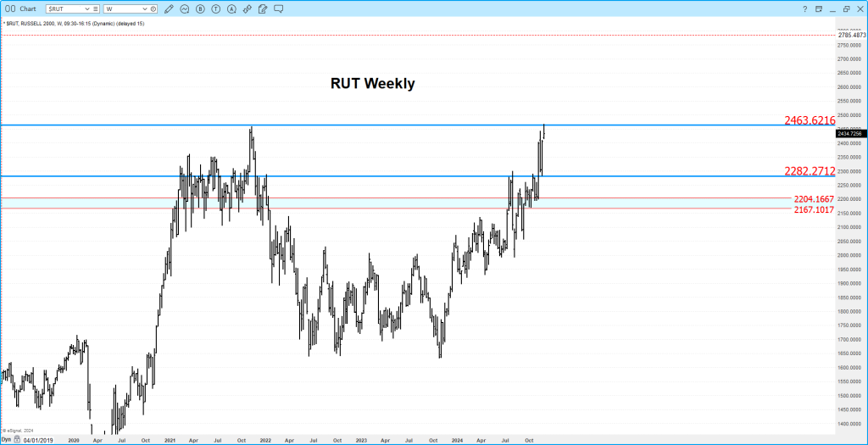Viewport: 868px width, 445px height.
Task: Click the 2022 label on time axis
Action: (264, 440)
